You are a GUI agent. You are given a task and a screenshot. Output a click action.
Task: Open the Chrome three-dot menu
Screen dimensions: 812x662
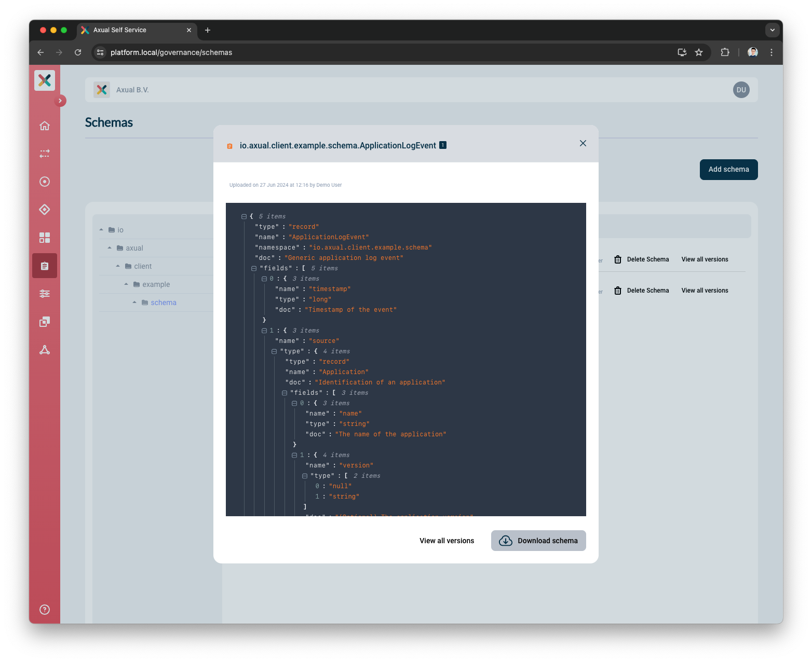[772, 52]
